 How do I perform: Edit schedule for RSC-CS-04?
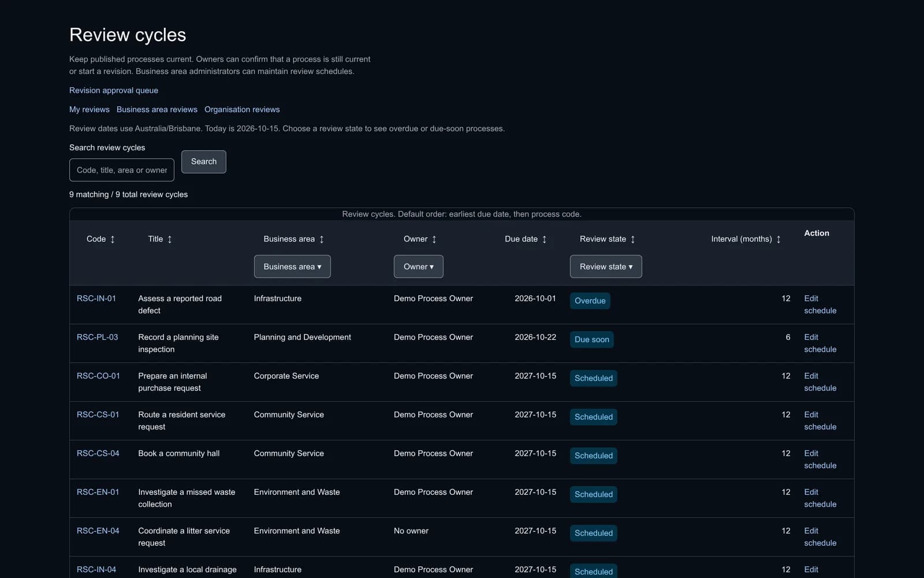click(820, 460)
